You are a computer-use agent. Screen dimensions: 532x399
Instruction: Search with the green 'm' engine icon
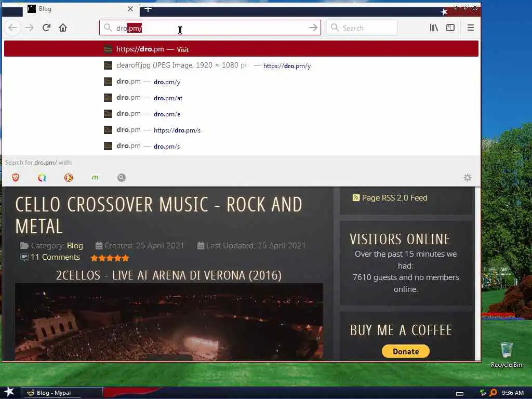(x=95, y=178)
